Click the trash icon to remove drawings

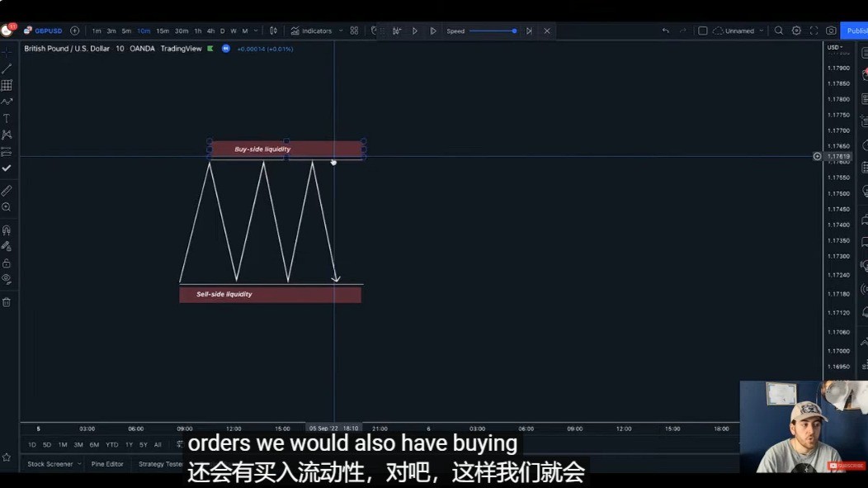pyautogui.click(x=7, y=302)
